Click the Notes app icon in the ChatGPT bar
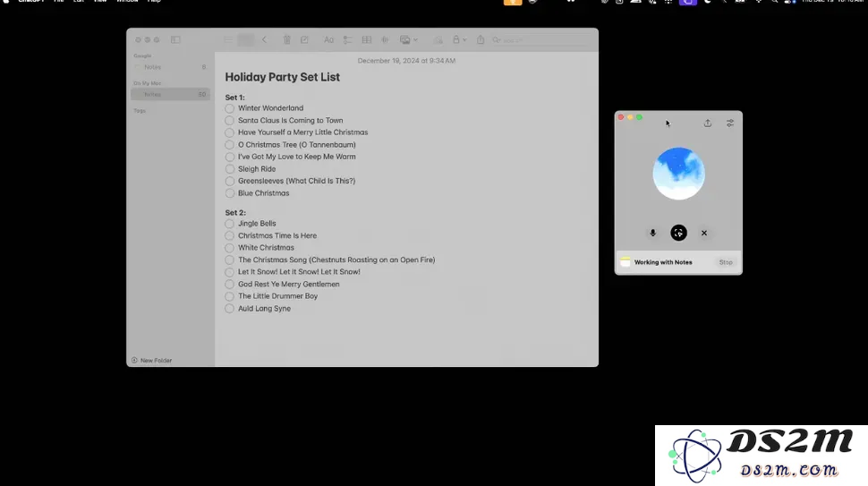Image resolution: width=868 pixels, height=486 pixels. click(625, 262)
